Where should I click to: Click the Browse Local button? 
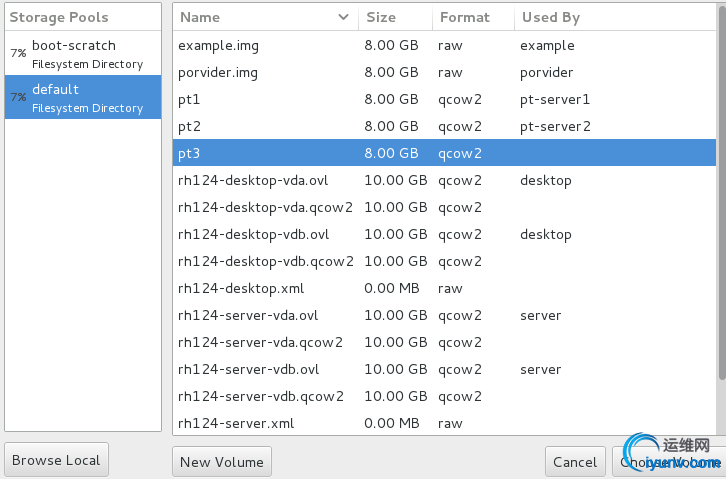click(x=56, y=460)
